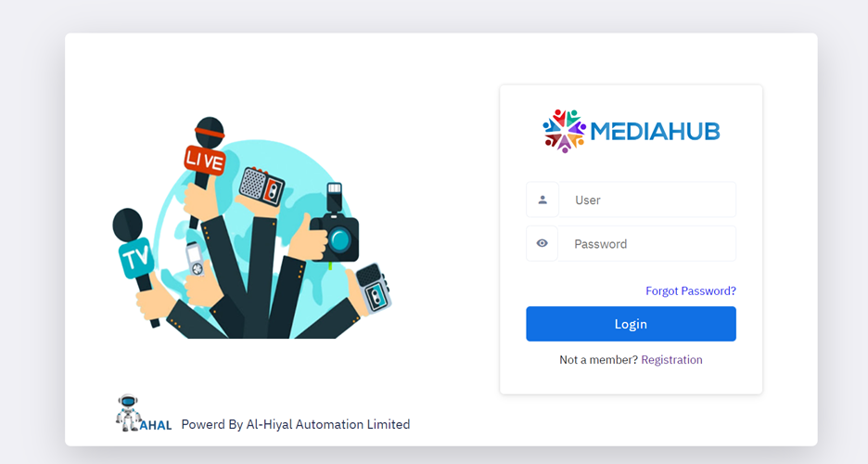Open the Forgot Password? link

691,290
